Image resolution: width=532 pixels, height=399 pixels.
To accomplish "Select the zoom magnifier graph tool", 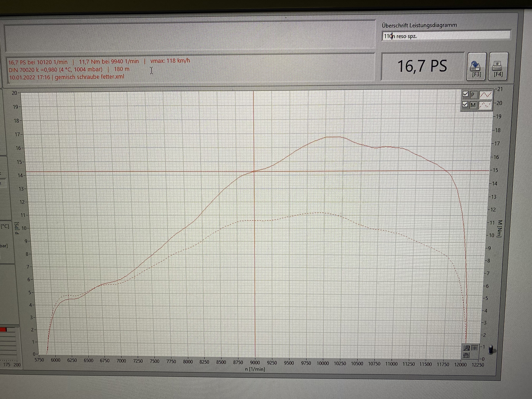I will [x=467, y=348].
